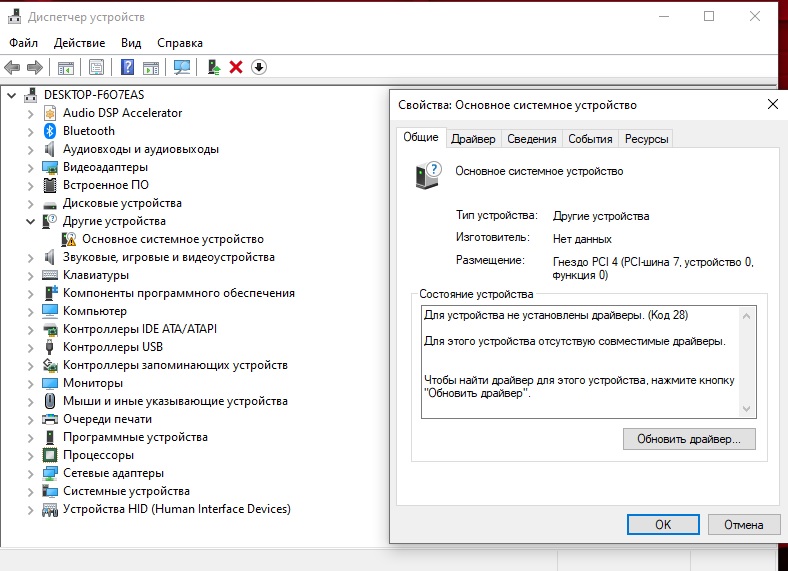The width and height of the screenshot is (788, 571).
Task: Switch to the Сведения tab
Action: pos(531,139)
